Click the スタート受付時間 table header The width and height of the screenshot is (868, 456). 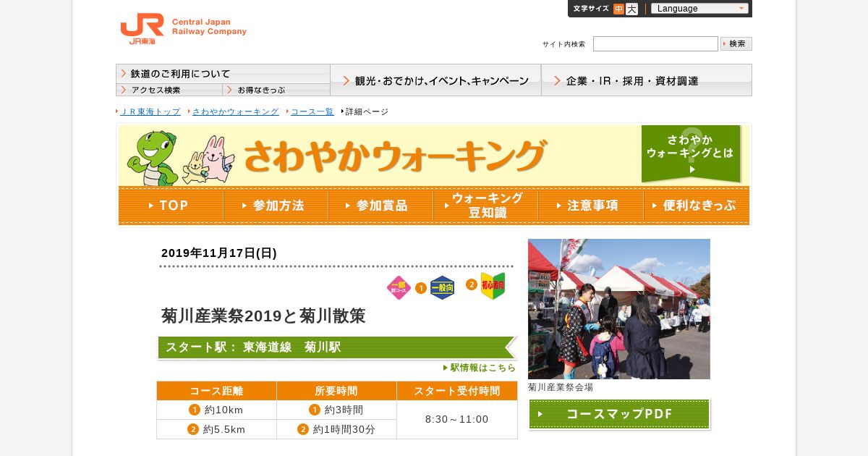coord(457,391)
